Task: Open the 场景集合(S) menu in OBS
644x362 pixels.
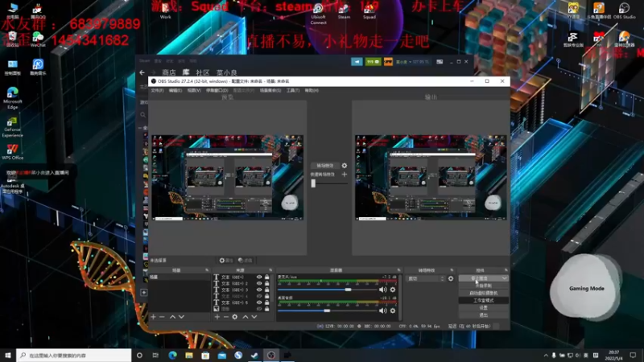Action: [x=270, y=90]
